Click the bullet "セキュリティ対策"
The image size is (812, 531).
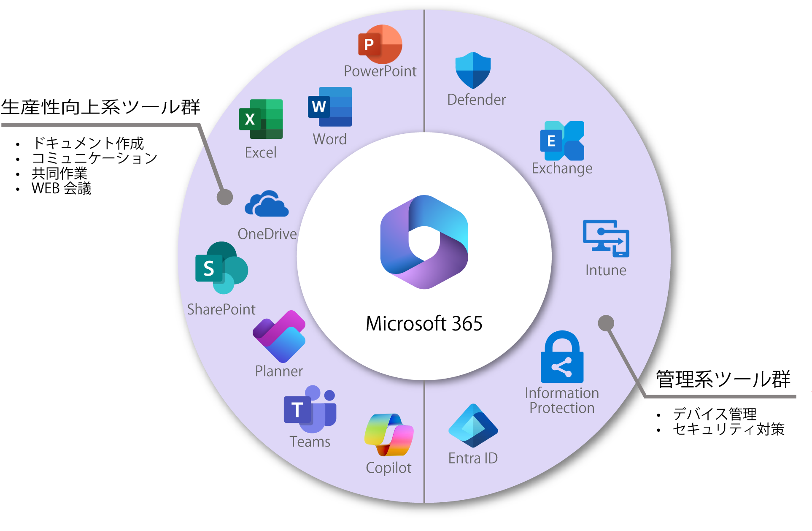[728, 429]
